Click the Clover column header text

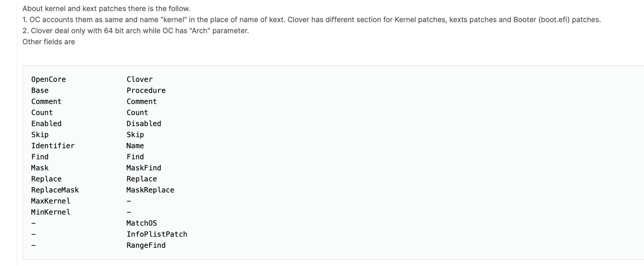pos(140,79)
